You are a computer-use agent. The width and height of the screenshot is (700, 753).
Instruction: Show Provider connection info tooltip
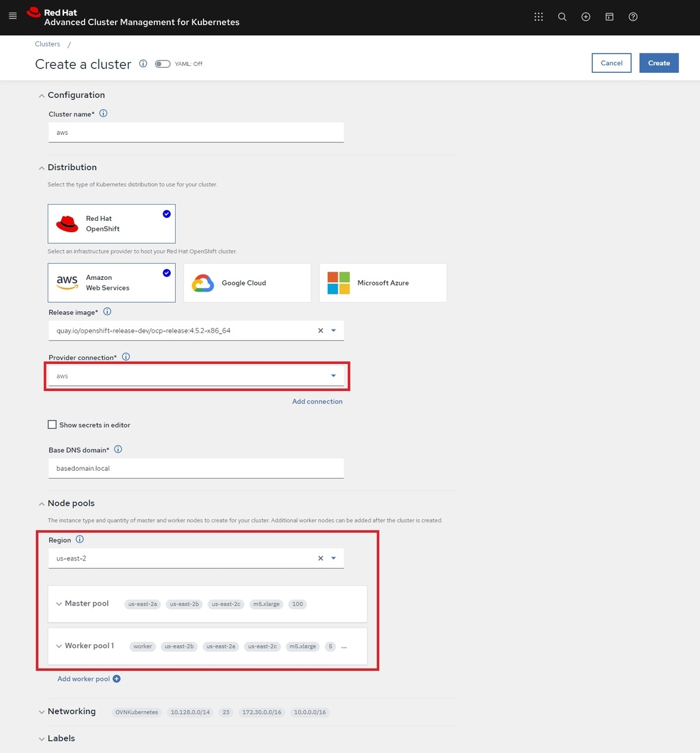click(x=126, y=356)
